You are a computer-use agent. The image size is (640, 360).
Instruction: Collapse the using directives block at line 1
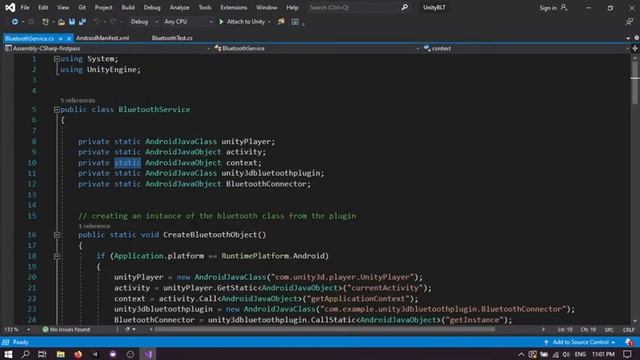57,59
